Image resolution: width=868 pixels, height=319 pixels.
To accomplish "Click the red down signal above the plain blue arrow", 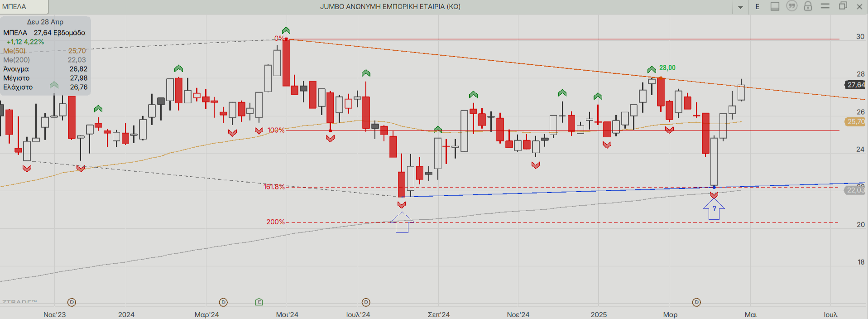I will point(402,205).
